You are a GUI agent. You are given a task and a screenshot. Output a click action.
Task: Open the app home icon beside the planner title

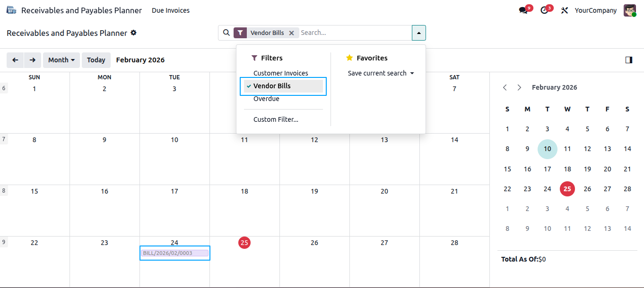click(x=11, y=10)
